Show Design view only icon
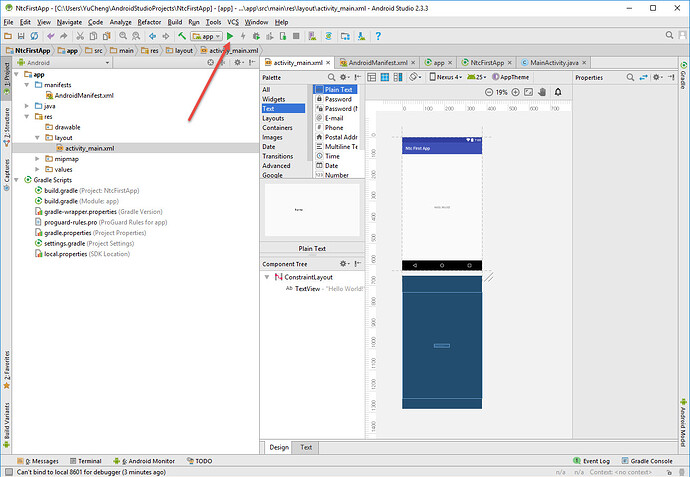The width and height of the screenshot is (690, 477). point(372,77)
